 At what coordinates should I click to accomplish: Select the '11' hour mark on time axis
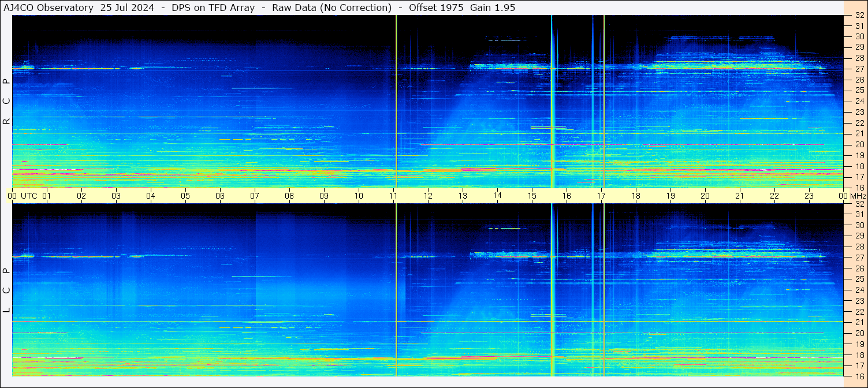pyautogui.click(x=393, y=196)
